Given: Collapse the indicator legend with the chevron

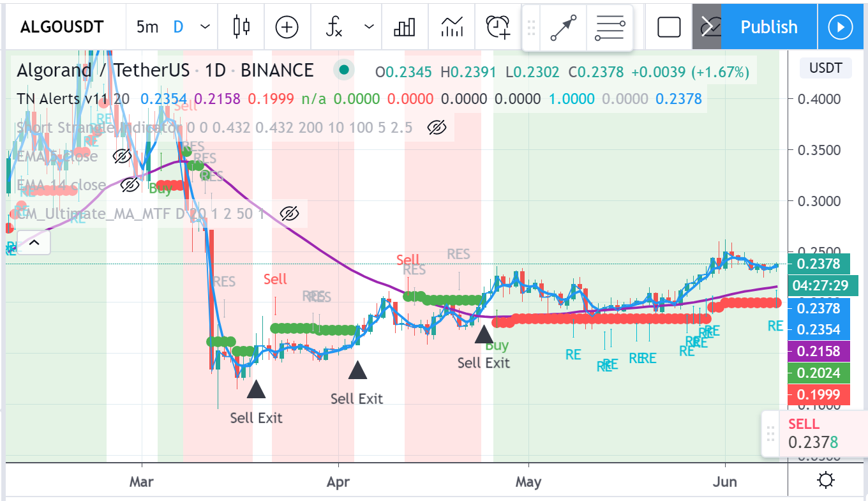Looking at the screenshot, I should [x=34, y=242].
